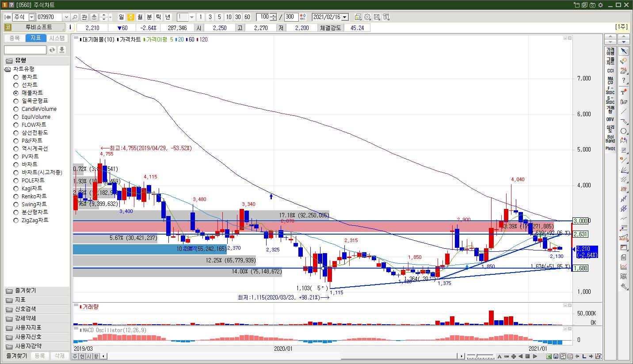
Task: Click the zoom-out minus icon in bottom toolbar
Action: tap(507, 356)
